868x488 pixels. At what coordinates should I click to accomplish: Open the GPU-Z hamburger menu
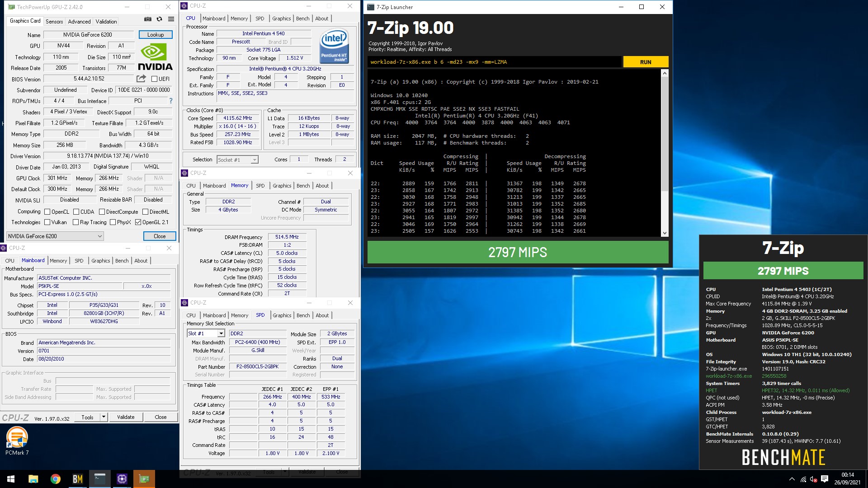pos(171,19)
